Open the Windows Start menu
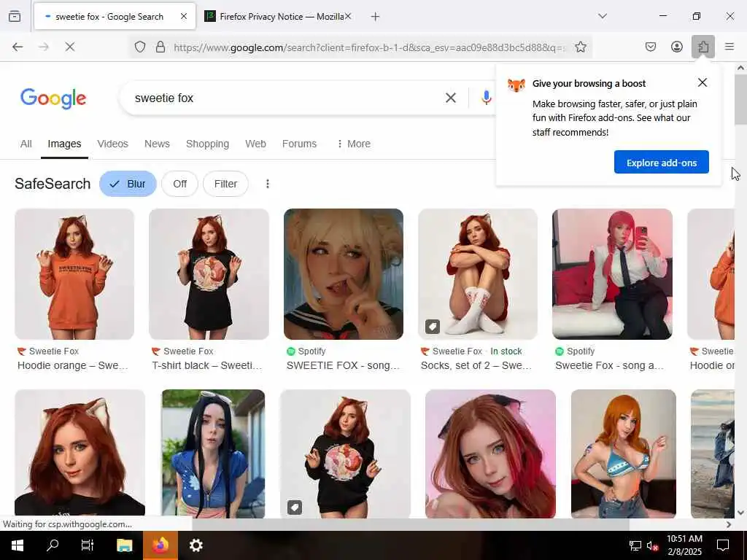 click(18, 545)
